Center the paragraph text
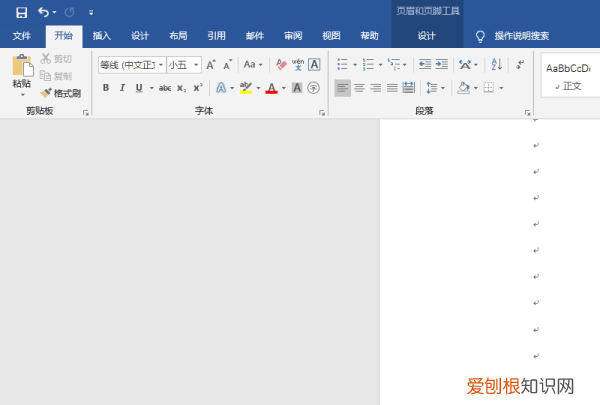This screenshot has height=405, width=600. [x=359, y=88]
